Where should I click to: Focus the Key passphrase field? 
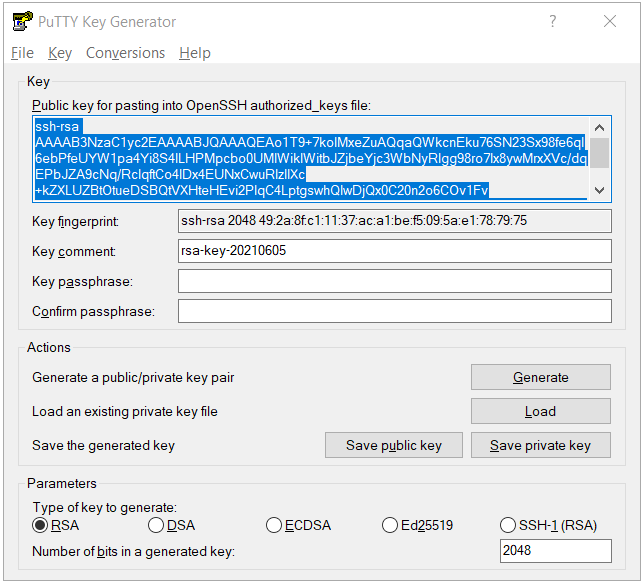394,281
